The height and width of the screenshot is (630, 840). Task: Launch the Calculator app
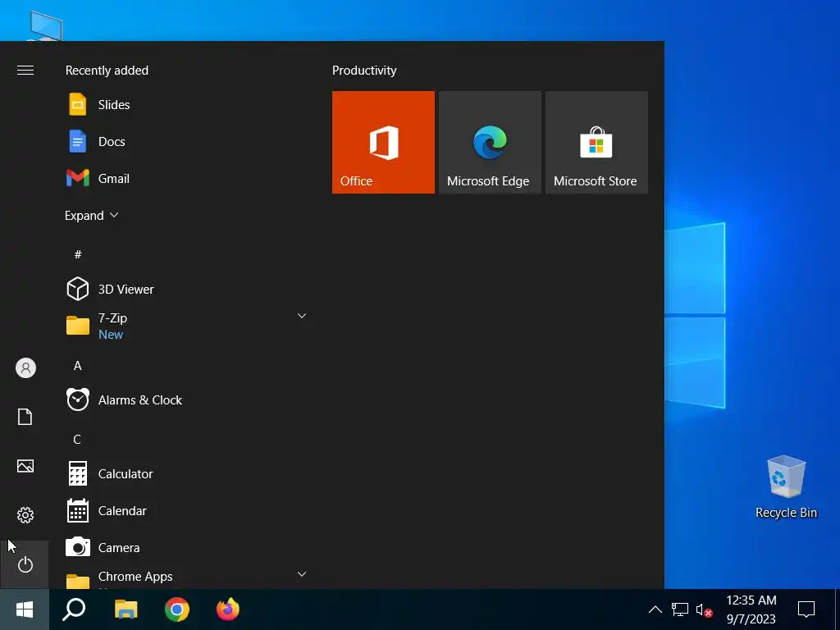click(x=185, y=474)
